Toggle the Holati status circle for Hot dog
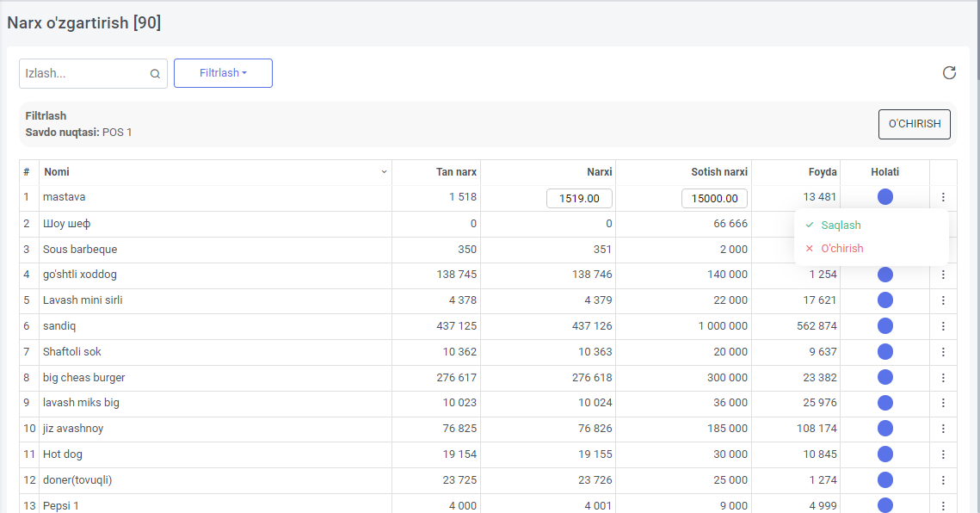980x513 pixels. tap(885, 454)
